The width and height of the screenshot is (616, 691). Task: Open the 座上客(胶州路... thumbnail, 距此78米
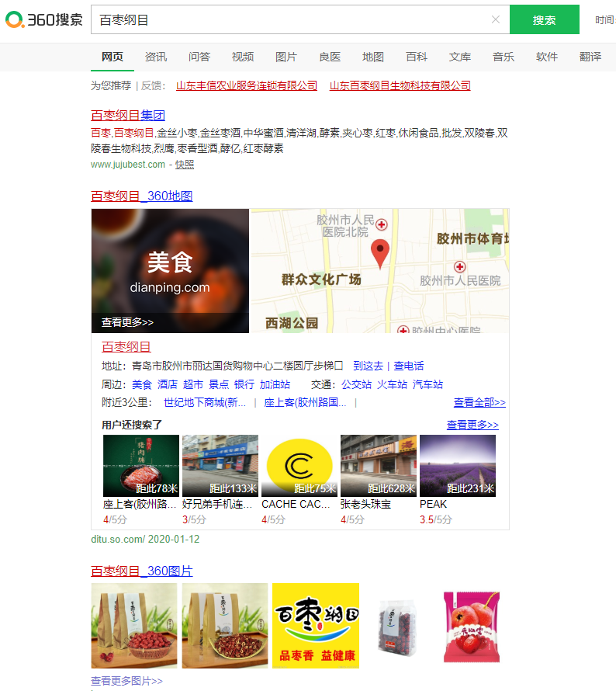[x=141, y=466]
